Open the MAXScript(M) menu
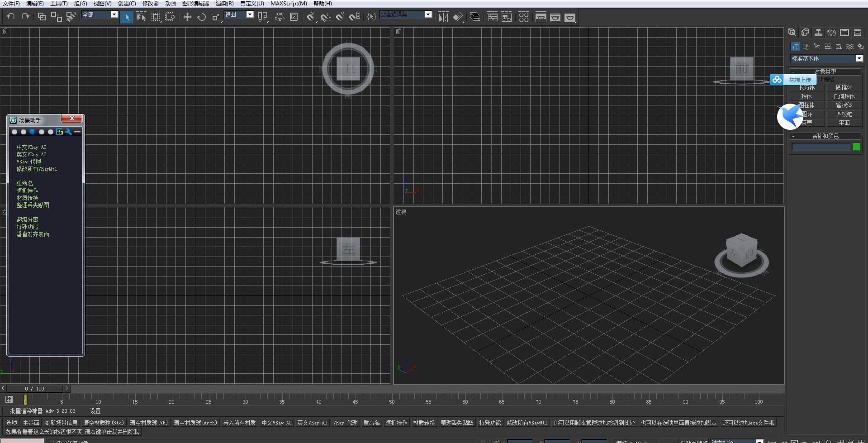 [x=289, y=4]
